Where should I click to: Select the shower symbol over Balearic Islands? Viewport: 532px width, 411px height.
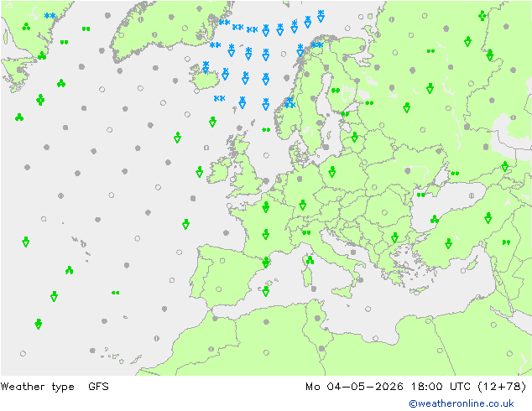(x=266, y=291)
